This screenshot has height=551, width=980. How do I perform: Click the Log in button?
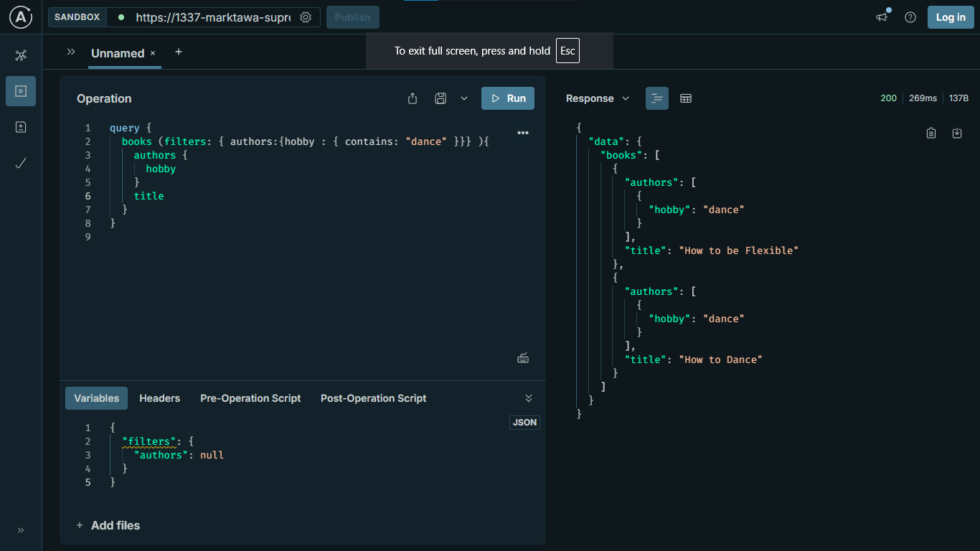(x=951, y=17)
